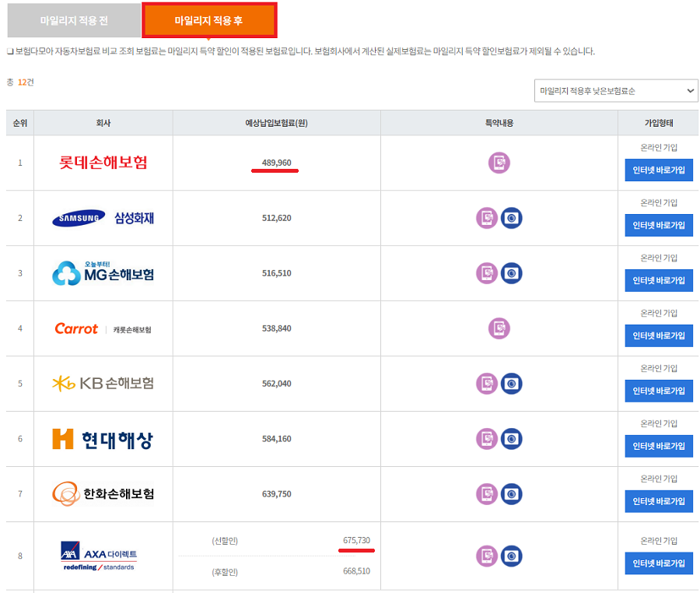Click the 특약내용 column header
Viewport: 700px width, 593px height.
pos(499,123)
